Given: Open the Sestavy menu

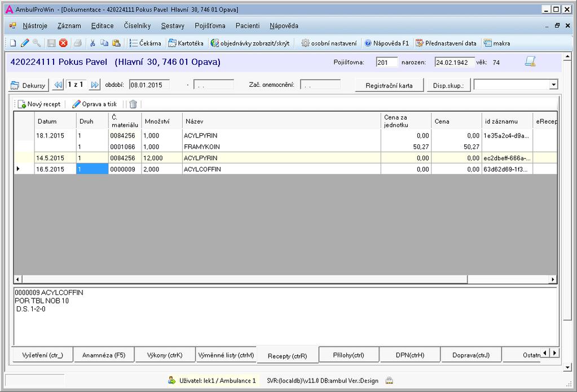Looking at the screenshot, I should [173, 26].
